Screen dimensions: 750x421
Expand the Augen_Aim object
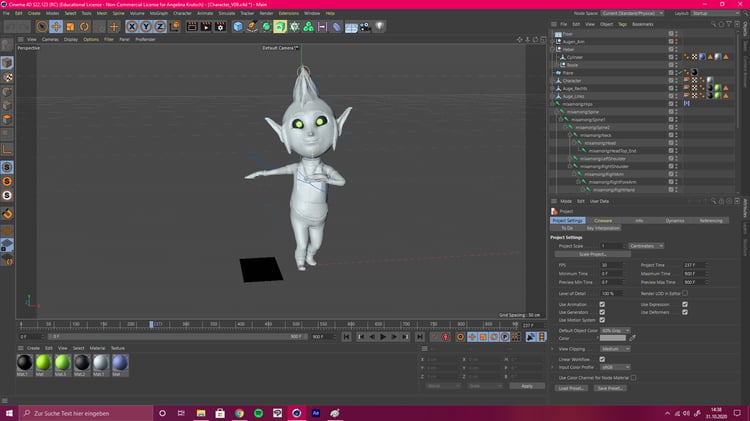[x=552, y=42]
